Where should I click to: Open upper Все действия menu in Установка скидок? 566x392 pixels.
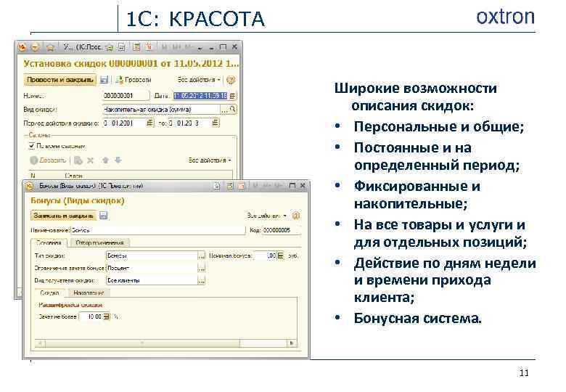tap(199, 80)
